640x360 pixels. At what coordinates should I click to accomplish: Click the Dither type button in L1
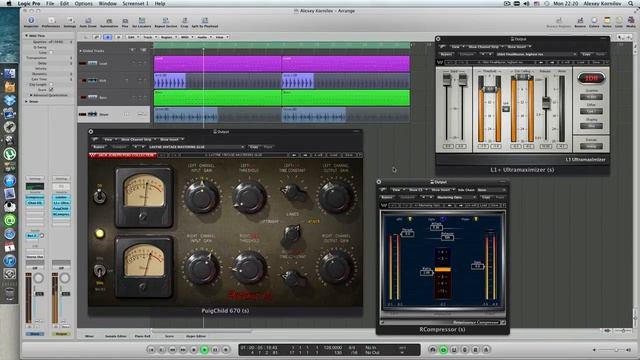coord(591,111)
